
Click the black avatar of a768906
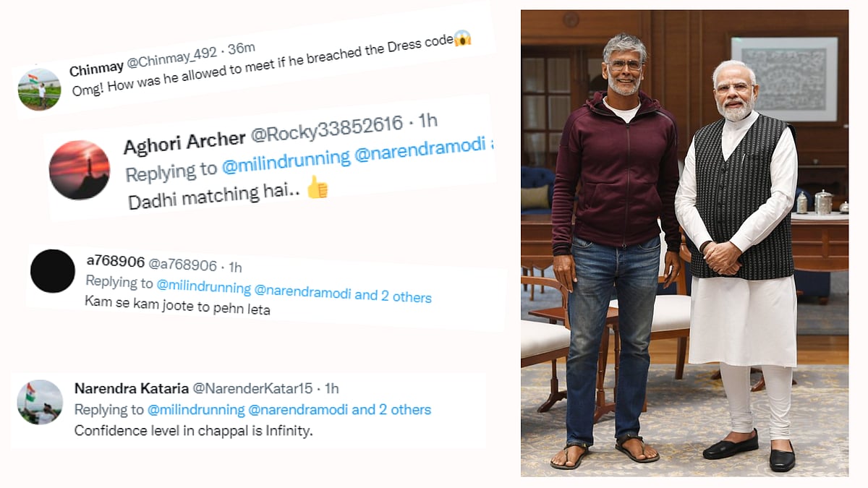click(53, 271)
